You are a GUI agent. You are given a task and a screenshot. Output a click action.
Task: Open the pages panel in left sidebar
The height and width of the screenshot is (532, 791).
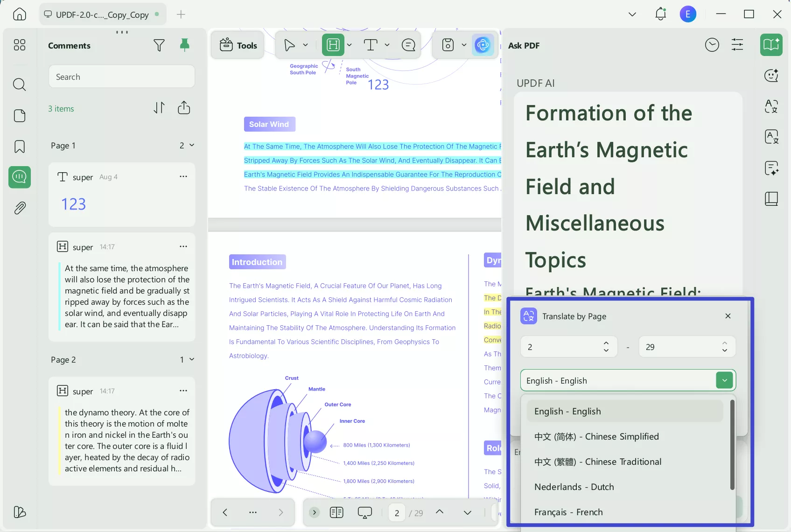click(x=20, y=116)
